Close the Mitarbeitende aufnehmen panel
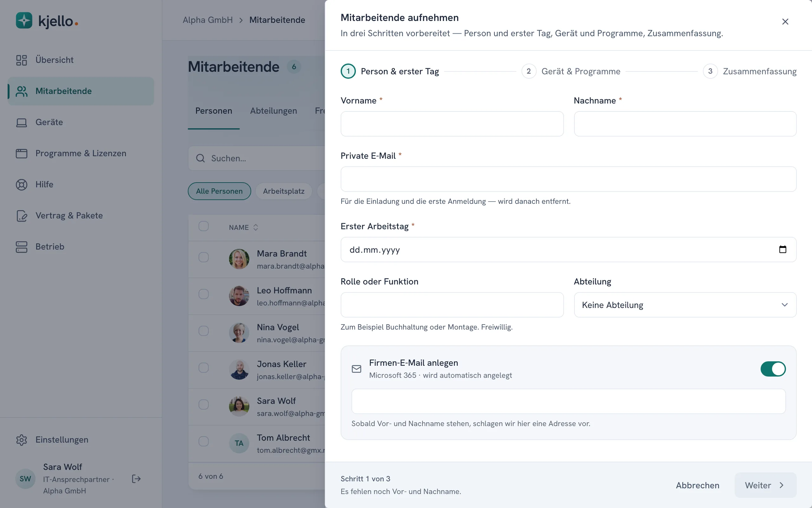Screen dimensions: 812x508 click(785, 22)
